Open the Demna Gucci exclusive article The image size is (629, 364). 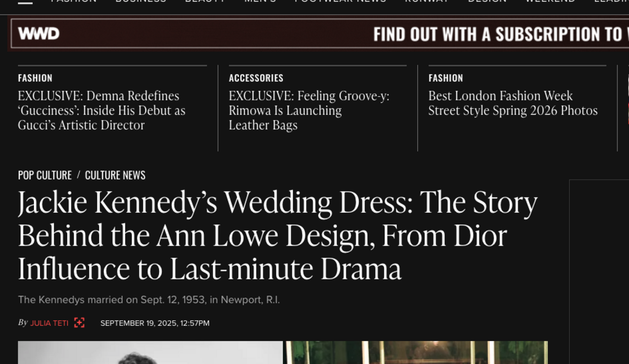[101, 110]
